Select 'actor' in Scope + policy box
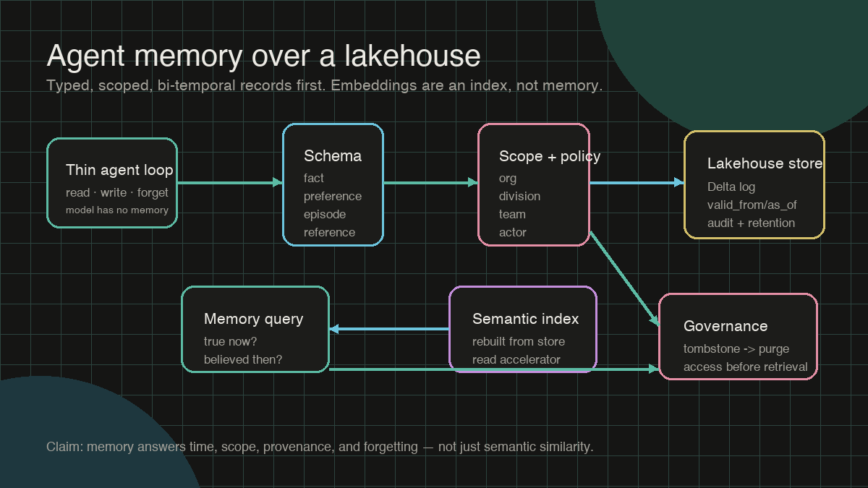 click(x=513, y=232)
